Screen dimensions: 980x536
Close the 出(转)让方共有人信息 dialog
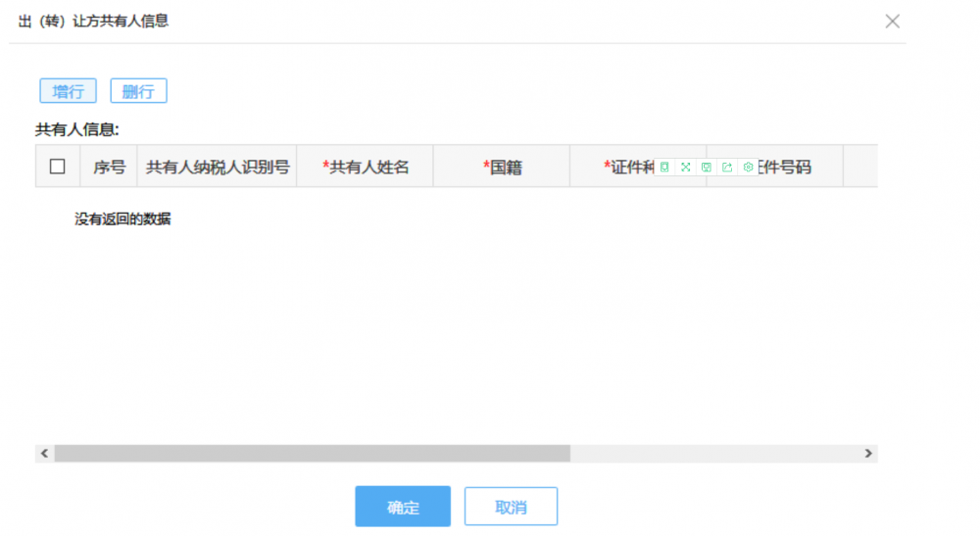pyautogui.click(x=892, y=22)
